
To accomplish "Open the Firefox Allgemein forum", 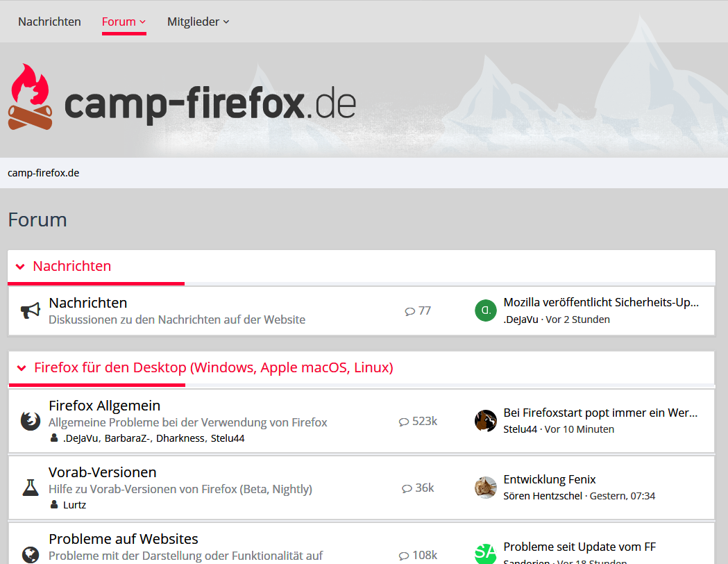I will 105,406.
